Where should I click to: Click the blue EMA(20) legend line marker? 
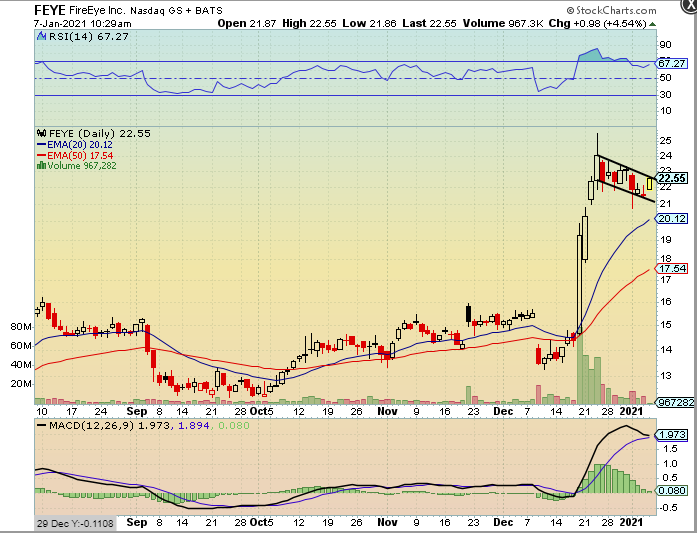pos(42,145)
